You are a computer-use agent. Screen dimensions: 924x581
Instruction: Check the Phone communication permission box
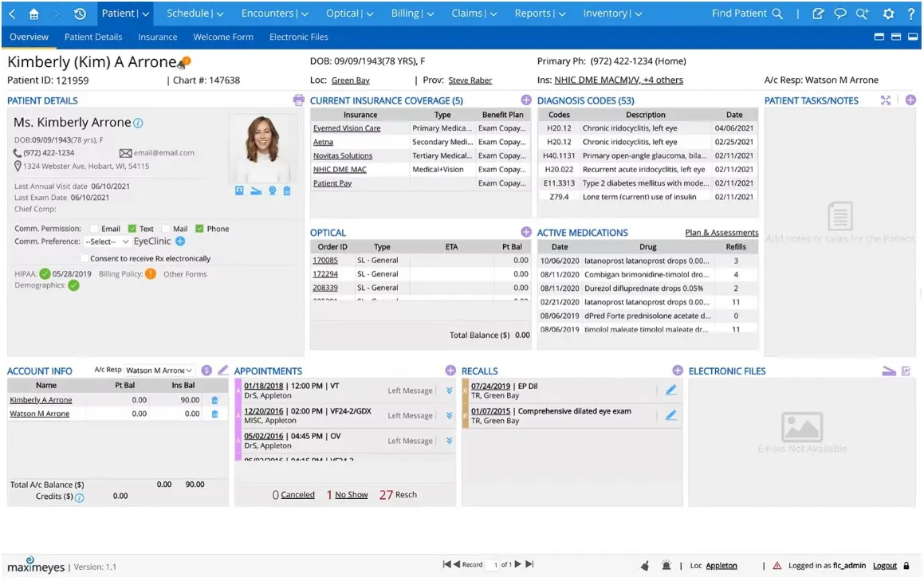pyautogui.click(x=199, y=229)
